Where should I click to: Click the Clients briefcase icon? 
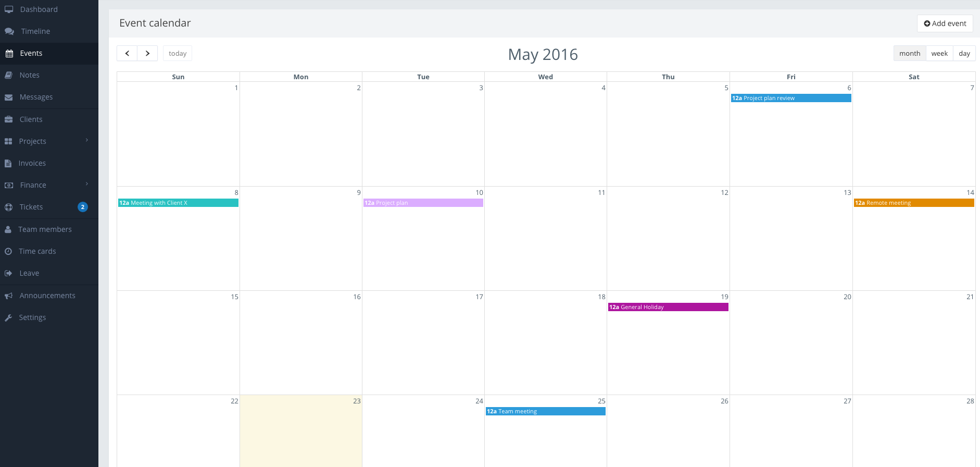8,119
